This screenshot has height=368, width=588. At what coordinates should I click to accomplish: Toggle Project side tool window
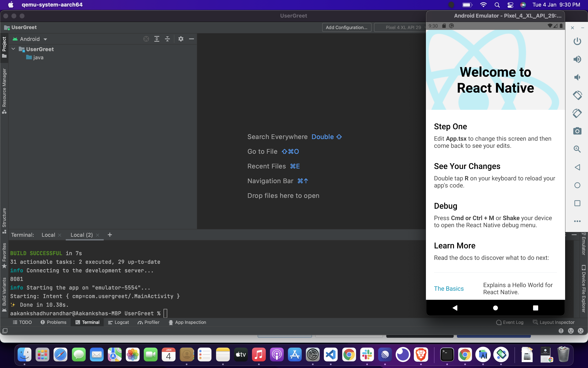[4, 47]
